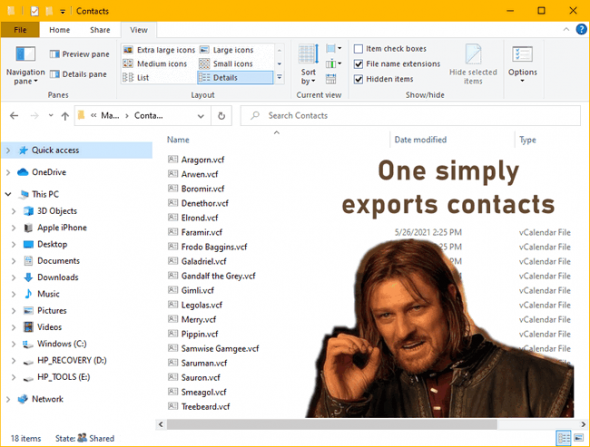
Task: Switch layout to Large icons
Action: coord(226,50)
